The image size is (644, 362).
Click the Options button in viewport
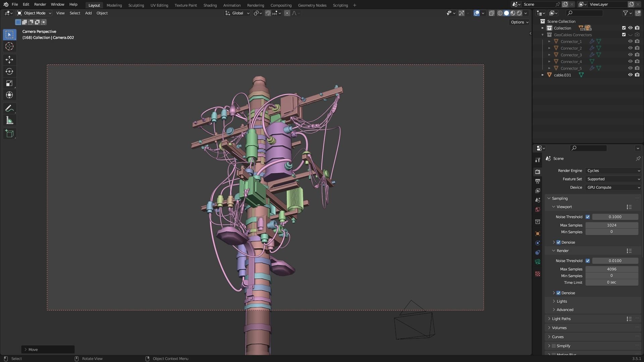click(x=519, y=22)
